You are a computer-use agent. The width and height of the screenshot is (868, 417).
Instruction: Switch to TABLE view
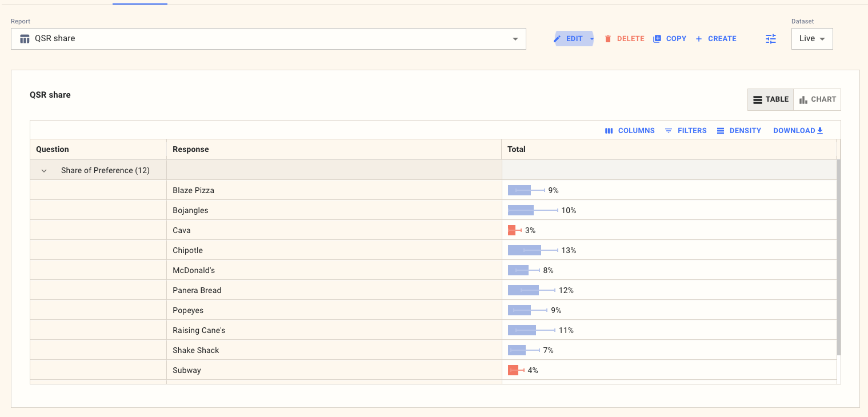[x=770, y=99]
